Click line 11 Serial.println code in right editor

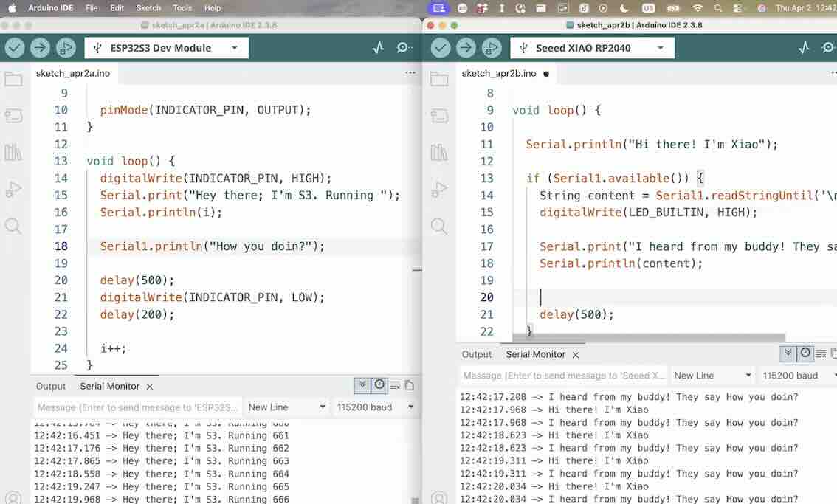[x=652, y=144]
